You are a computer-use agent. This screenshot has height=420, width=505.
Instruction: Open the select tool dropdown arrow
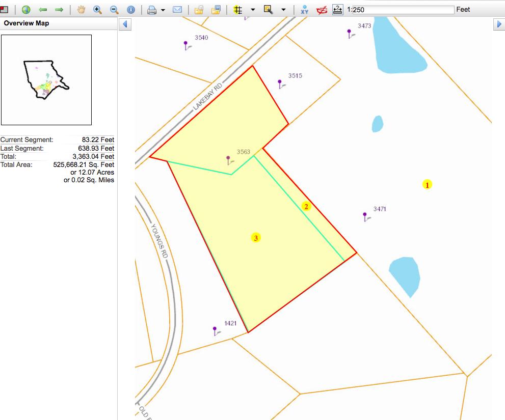(283, 10)
